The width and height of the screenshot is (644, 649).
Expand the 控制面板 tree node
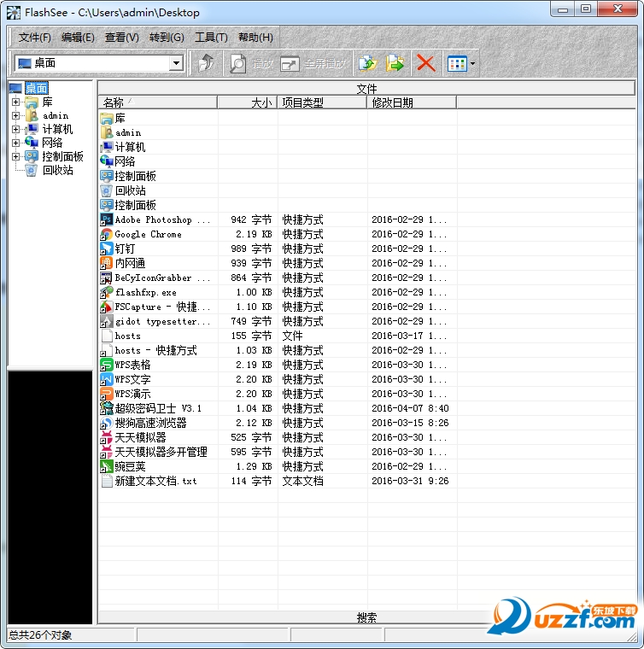pyautogui.click(x=15, y=157)
